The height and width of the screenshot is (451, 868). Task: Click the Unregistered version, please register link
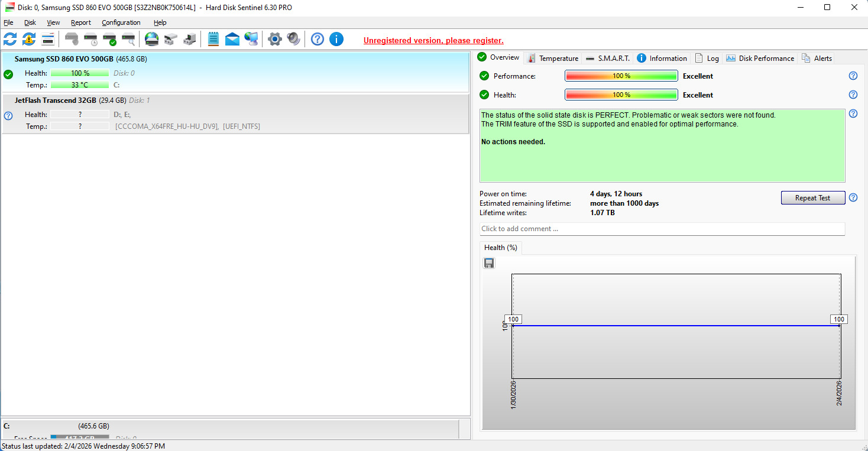click(433, 41)
